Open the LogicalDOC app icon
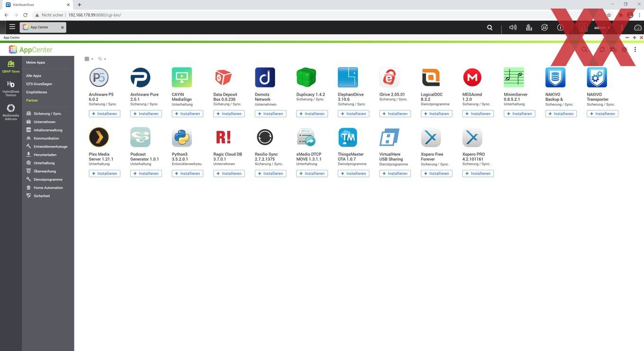This screenshot has width=644, height=351. [x=431, y=78]
